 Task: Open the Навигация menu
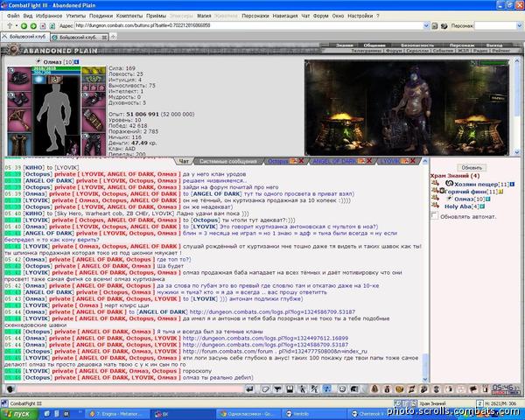pos(285,16)
